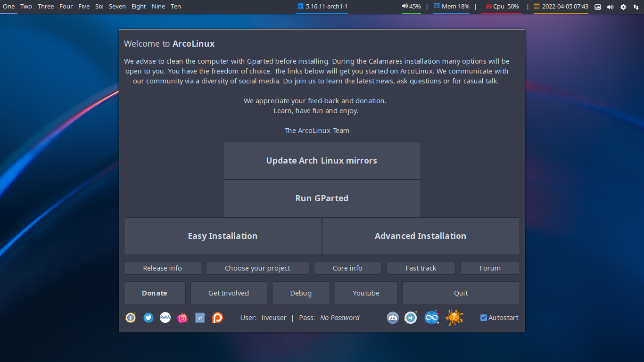Click Choose your project button

click(257, 268)
